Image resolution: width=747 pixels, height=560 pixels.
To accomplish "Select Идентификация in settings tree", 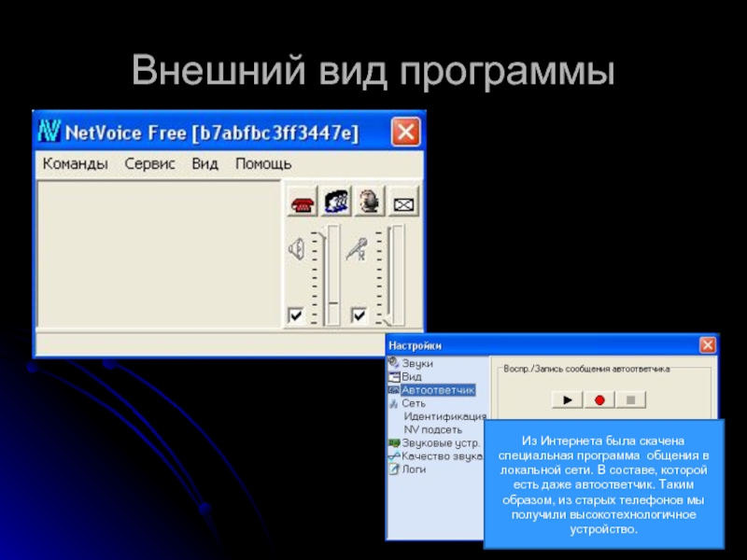I will [445, 416].
